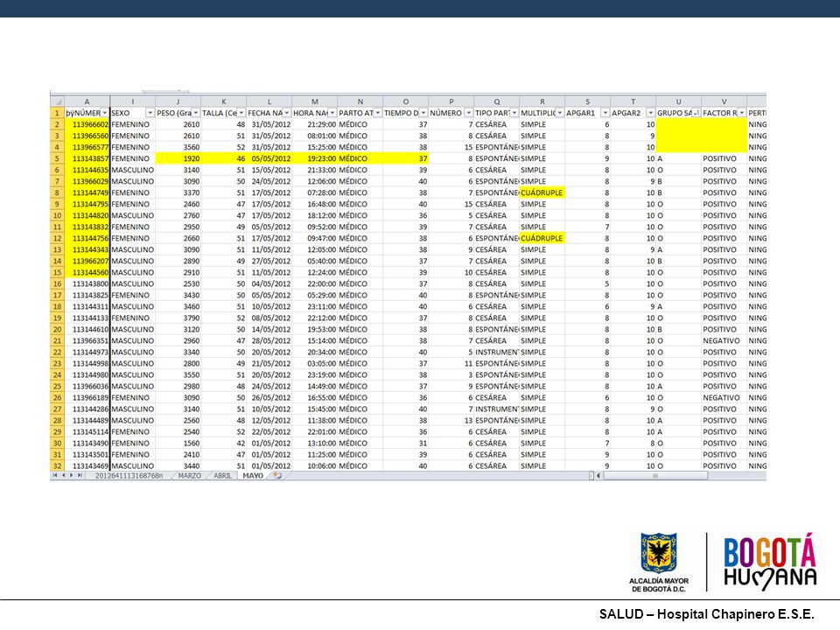The height and width of the screenshot is (630, 840).
Task: Click the select-all corner of the grid
Action: [58, 101]
